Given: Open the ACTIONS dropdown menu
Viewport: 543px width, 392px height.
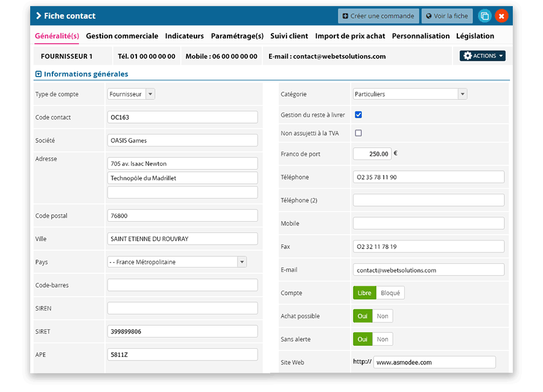Looking at the screenshot, I should point(483,55).
